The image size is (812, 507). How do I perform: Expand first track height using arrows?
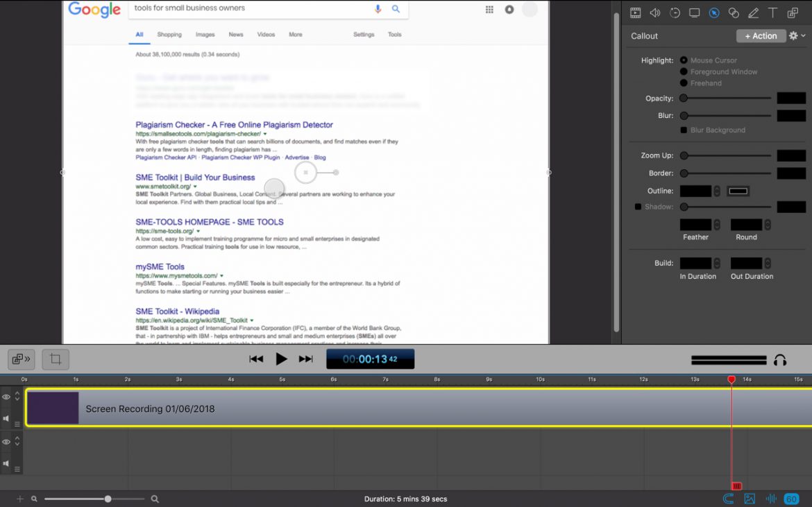point(17,396)
